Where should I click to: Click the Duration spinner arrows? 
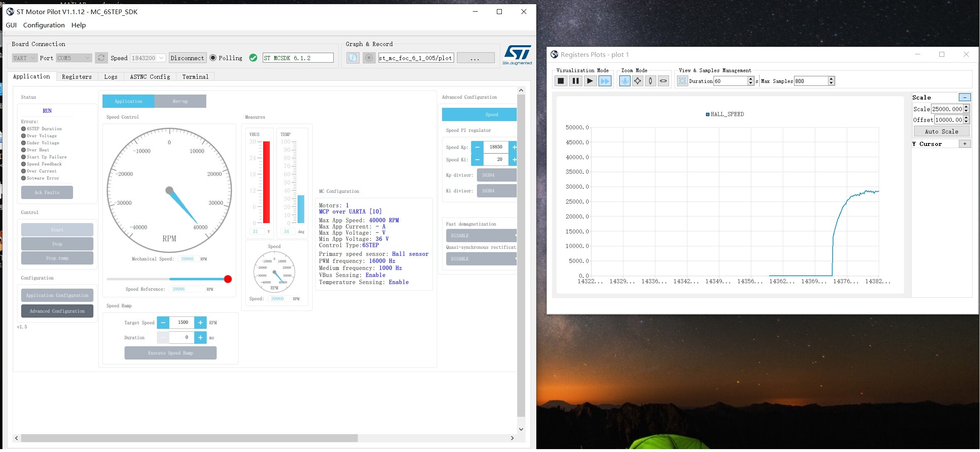(x=750, y=81)
